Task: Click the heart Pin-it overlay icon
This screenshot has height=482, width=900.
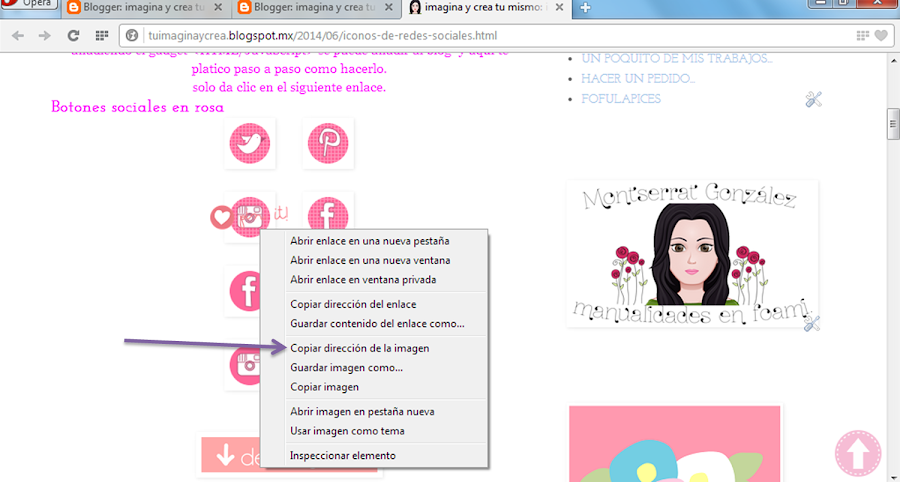Action: point(222,217)
